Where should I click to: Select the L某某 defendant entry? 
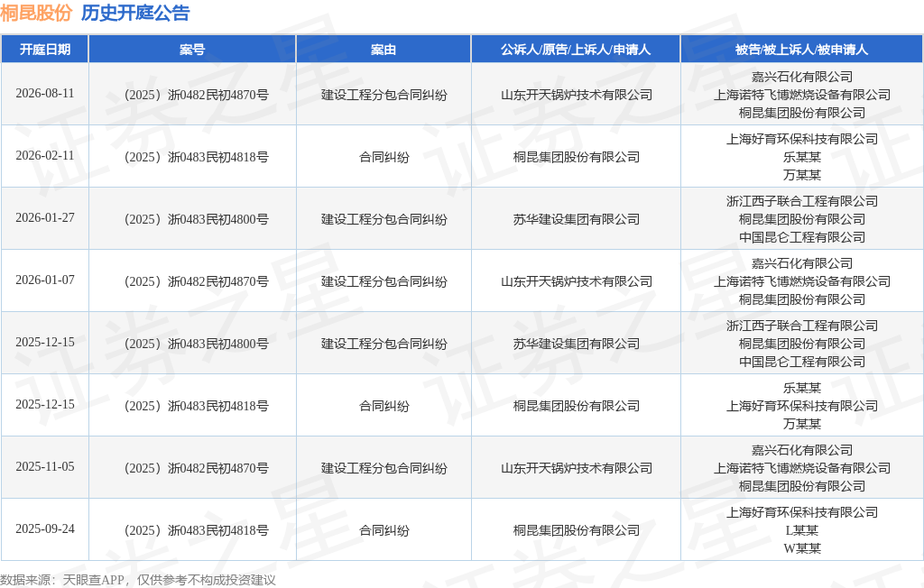[x=802, y=530]
